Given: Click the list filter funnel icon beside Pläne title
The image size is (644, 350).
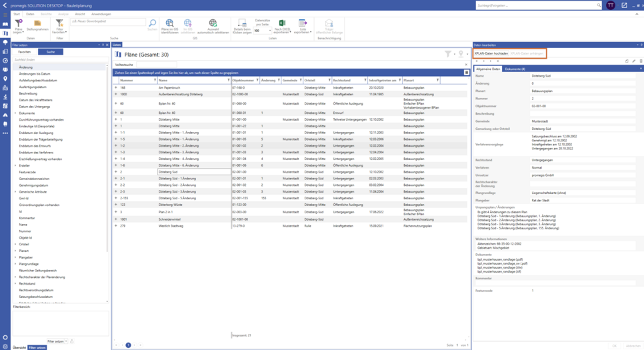Looking at the screenshot, I should [x=448, y=54].
